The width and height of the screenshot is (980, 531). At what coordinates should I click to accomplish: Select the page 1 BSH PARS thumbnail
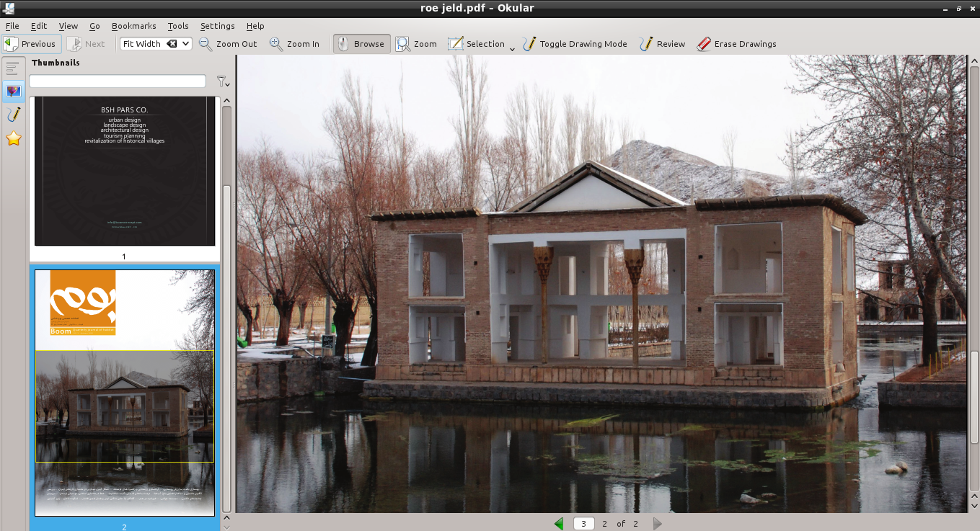tap(125, 171)
